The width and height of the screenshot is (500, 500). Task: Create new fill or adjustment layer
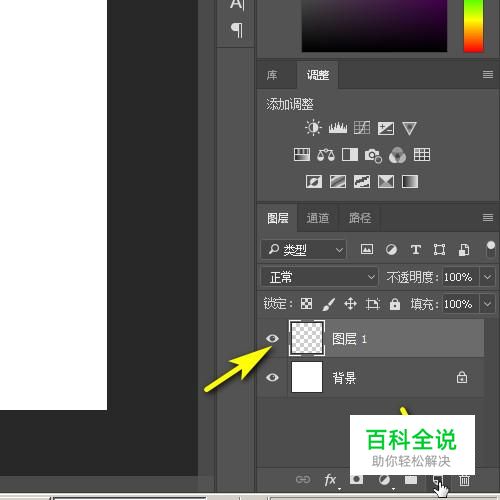click(385, 480)
